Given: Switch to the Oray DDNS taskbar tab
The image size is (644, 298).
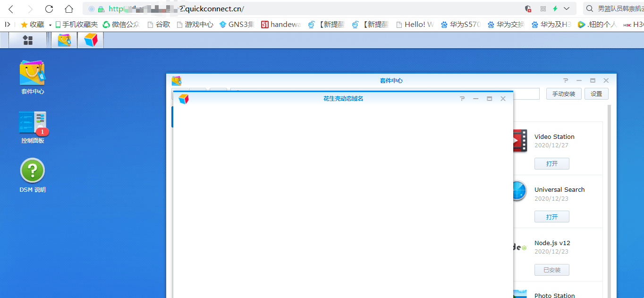Looking at the screenshot, I should 91,41.
